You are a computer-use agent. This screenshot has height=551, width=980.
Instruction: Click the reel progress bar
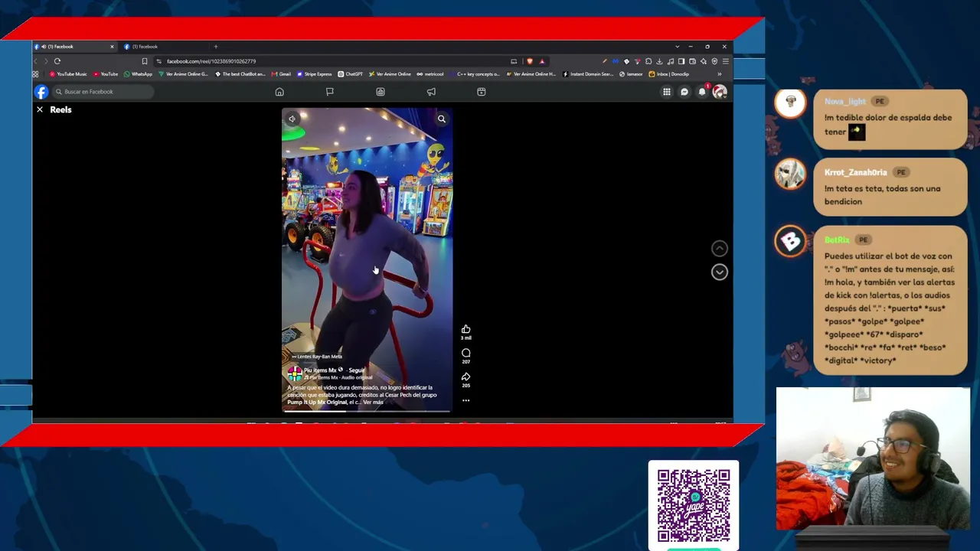click(x=367, y=411)
